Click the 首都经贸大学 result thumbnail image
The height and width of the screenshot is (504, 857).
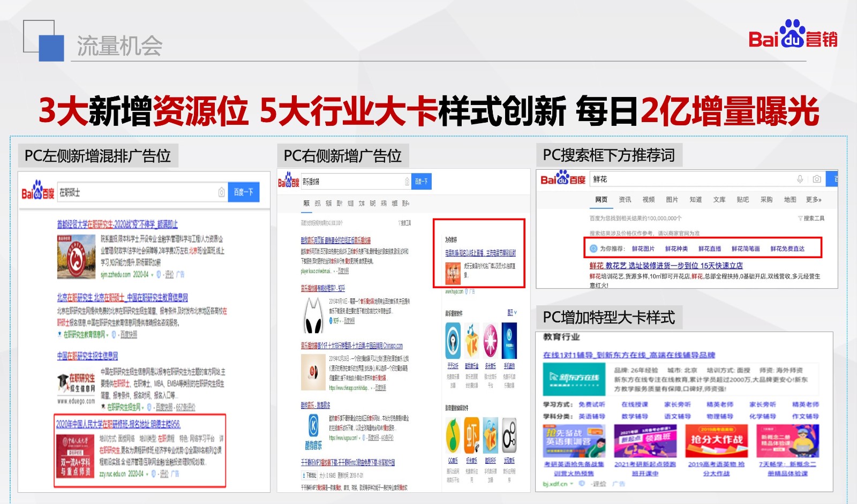click(x=76, y=256)
